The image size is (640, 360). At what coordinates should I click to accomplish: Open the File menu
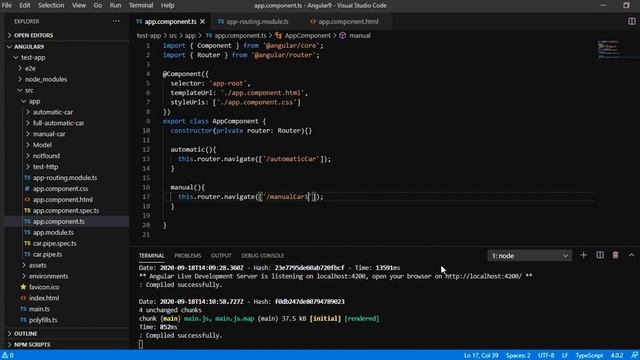(x=7, y=5)
